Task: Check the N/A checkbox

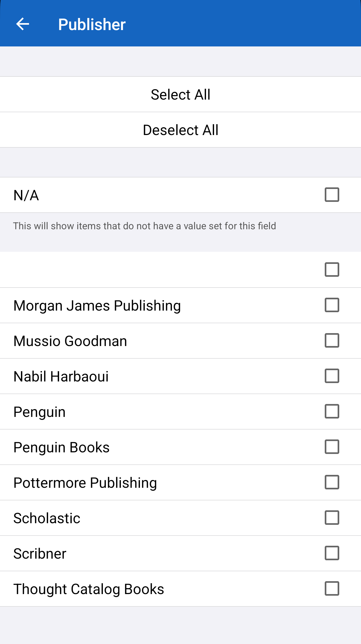Action: pyautogui.click(x=332, y=195)
